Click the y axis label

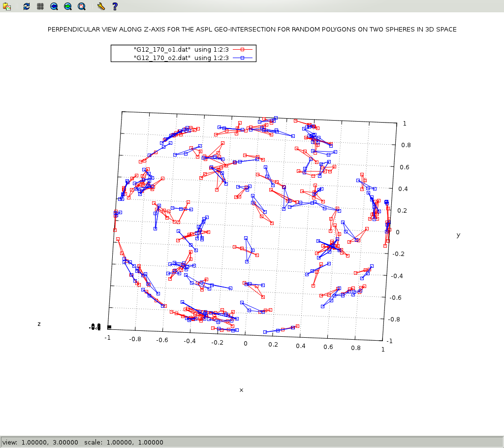click(458, 235)
